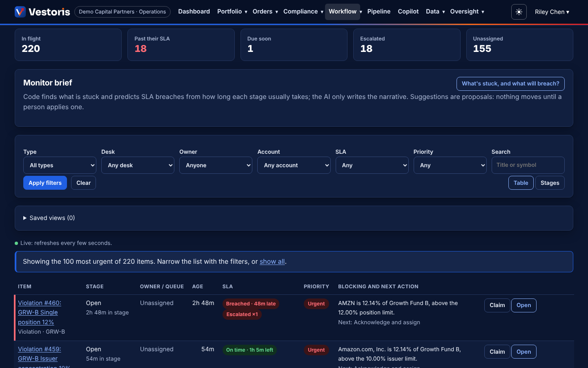Click the Apply filters button

[x=45, y=183]
